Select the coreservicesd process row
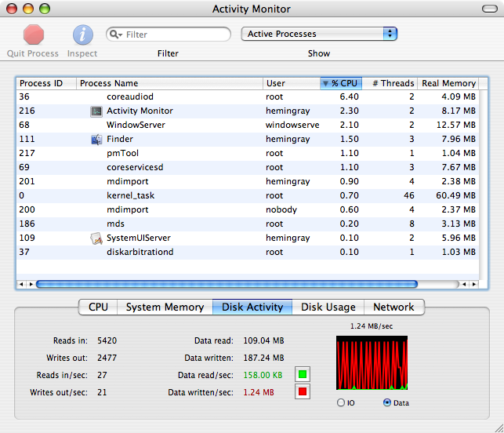The width and height of the screenshot is (504, 433). click(x=248, y=168)
